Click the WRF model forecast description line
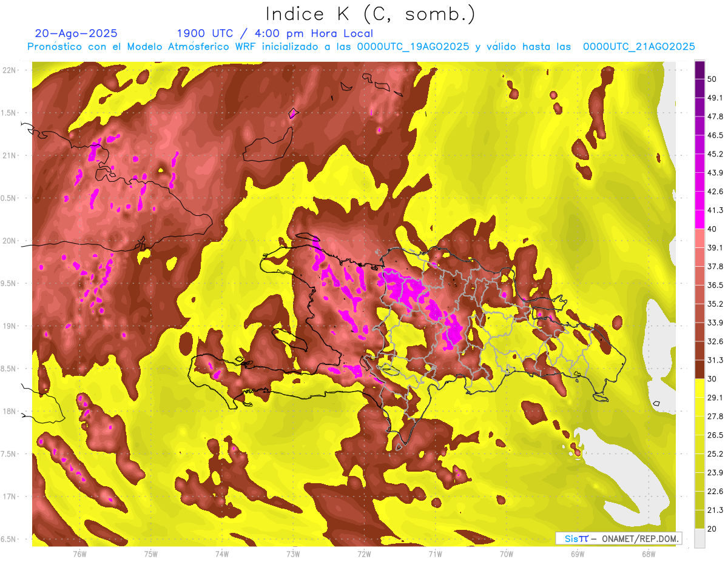This screenshot has height=562, width=728. click(x=361, y=47)
